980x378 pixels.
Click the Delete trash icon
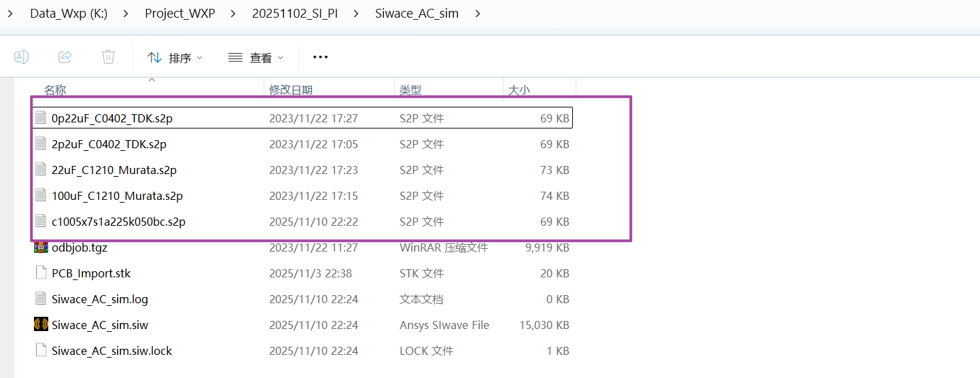108,57
